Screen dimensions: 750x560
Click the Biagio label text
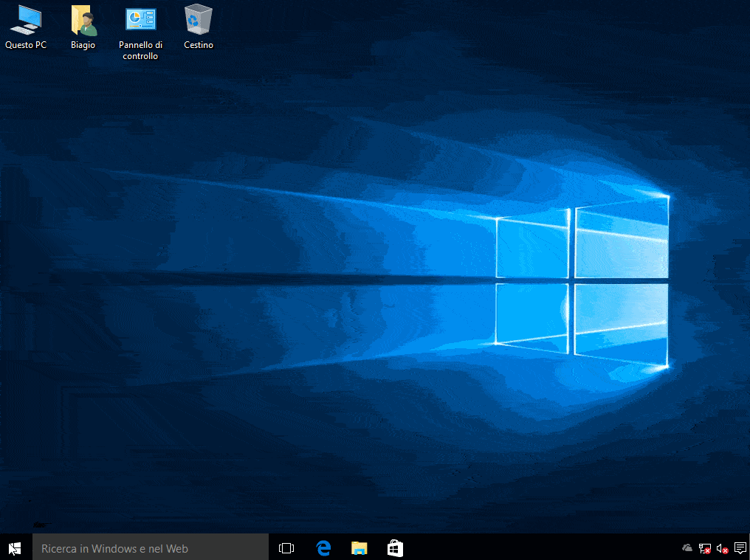coord(83,45)
